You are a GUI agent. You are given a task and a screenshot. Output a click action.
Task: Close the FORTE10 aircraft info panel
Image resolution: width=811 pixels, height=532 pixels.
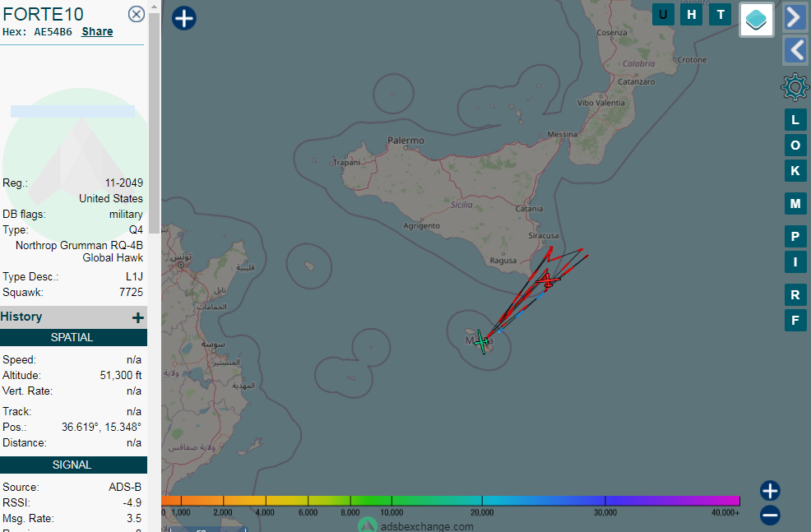pos(136,14)
